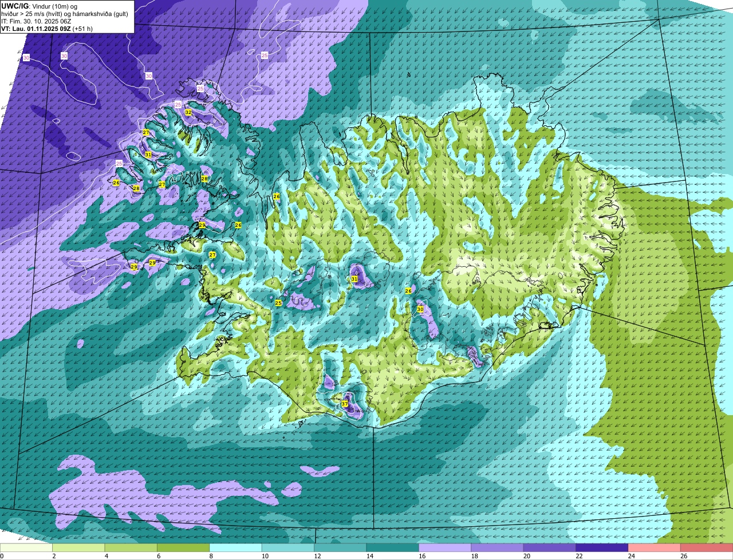Image resolution: width=733 pixels, height=560 pixels.
Task: Click the legend scale number 8
Action: [210, 556]
